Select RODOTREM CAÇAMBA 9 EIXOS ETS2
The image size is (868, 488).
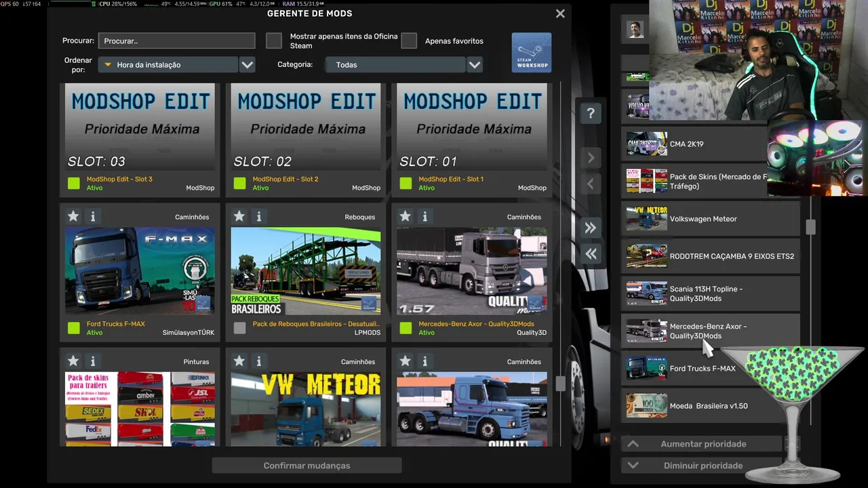click(711, 256)
